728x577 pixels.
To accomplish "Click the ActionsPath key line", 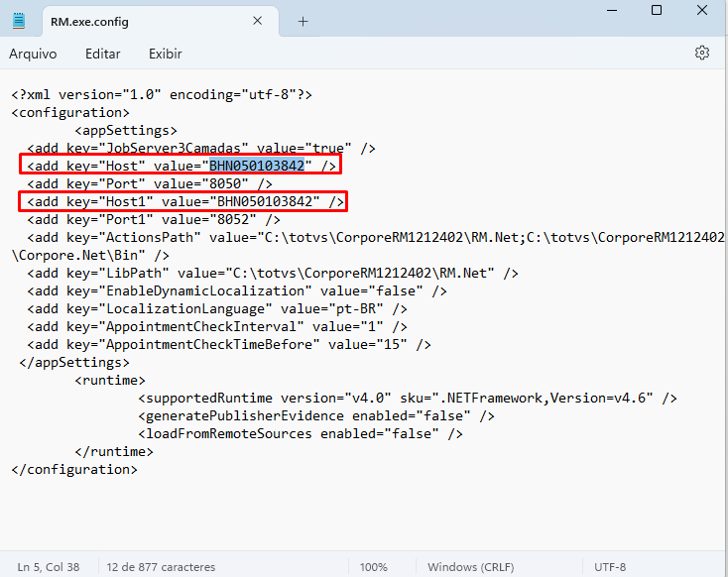I will [376, 237].
